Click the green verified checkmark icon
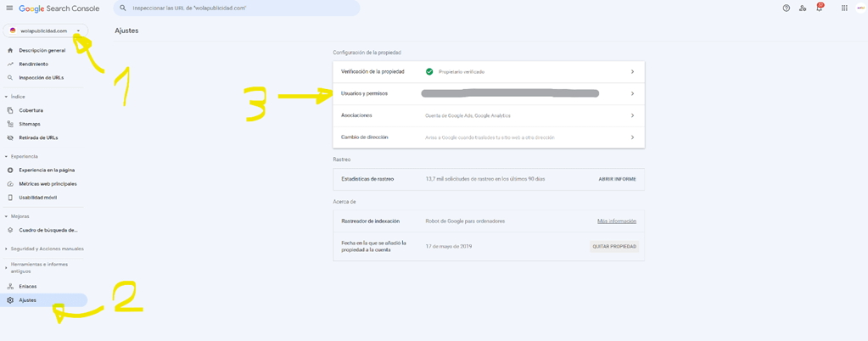This screenshot has width=868, height=341. click(x=429, y=72)
